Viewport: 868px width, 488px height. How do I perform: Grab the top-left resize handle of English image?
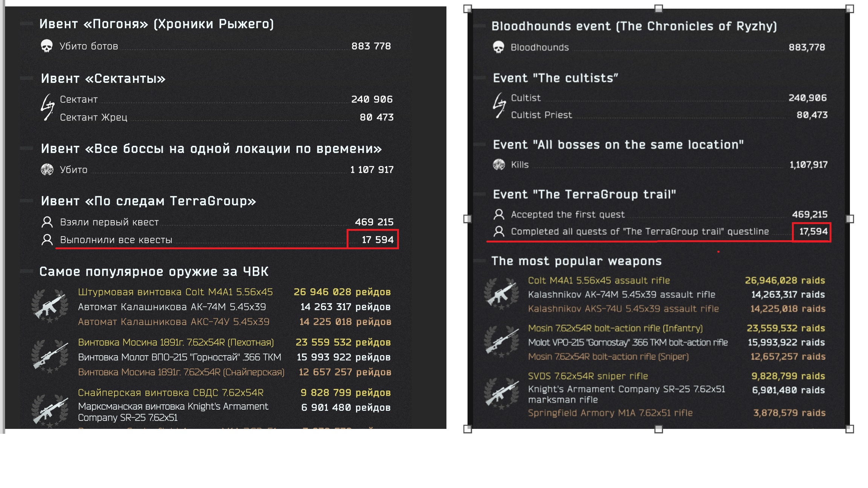pyautogui.click(x=468, y=9)
